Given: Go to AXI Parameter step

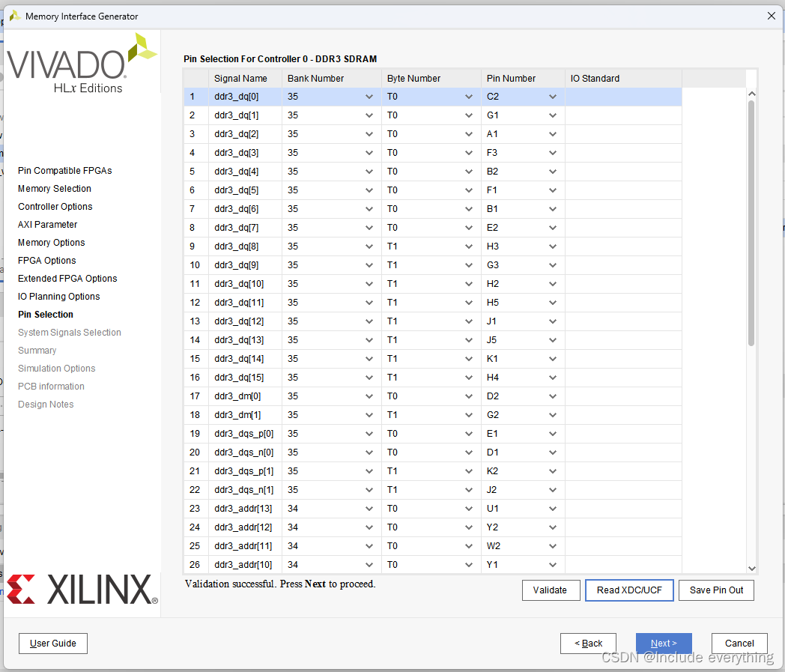Looking at the screenshot, I should coord(47,225).
